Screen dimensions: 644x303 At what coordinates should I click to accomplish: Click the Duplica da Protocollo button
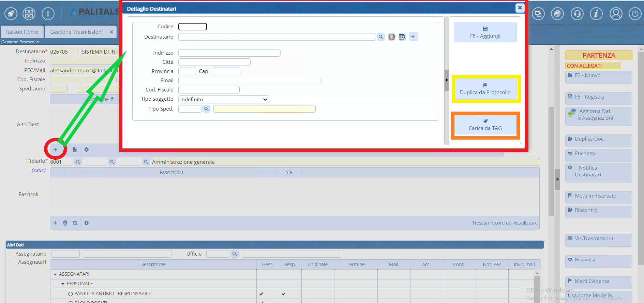point(485,89)
